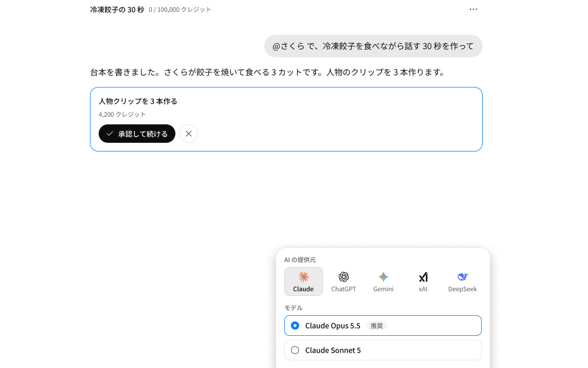Click the 承認して続ける approve button
588x368 pixels.
pos(137,134)
